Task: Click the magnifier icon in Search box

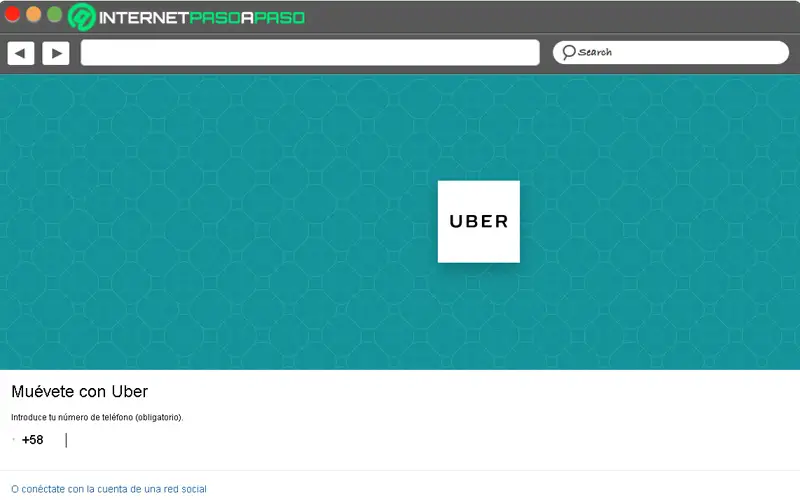Action: pyautogui.click(x=569, y=52)
